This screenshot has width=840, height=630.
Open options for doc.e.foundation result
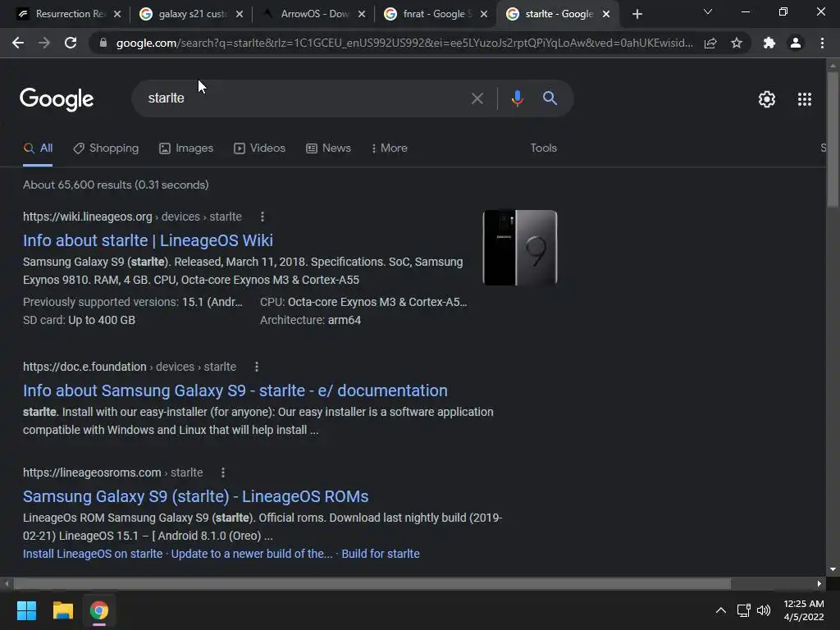tap(257, 367)
